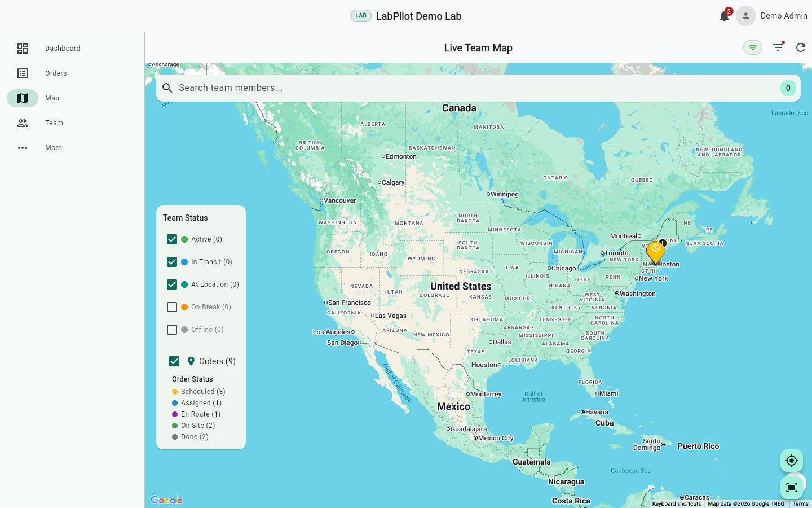Screen dimensions: 812x508
Task: Uncheck the In Transit checkbox
Action: click(172, 262)
